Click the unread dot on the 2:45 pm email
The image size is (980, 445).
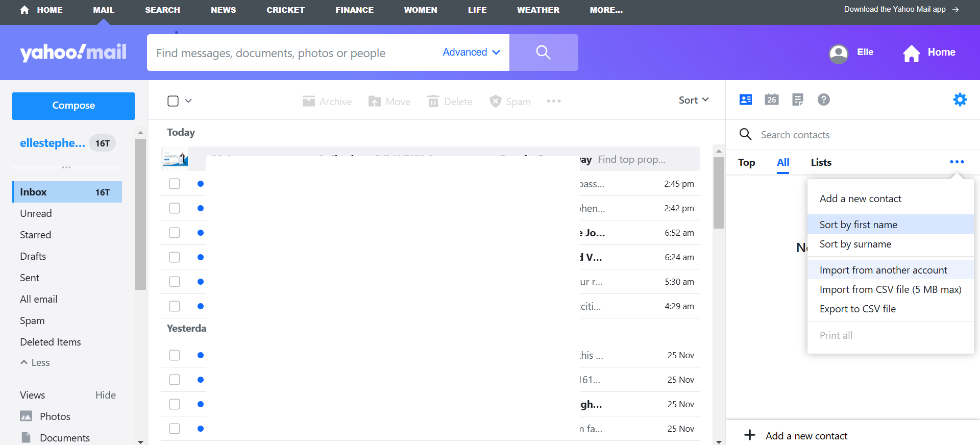click(201, 184)
